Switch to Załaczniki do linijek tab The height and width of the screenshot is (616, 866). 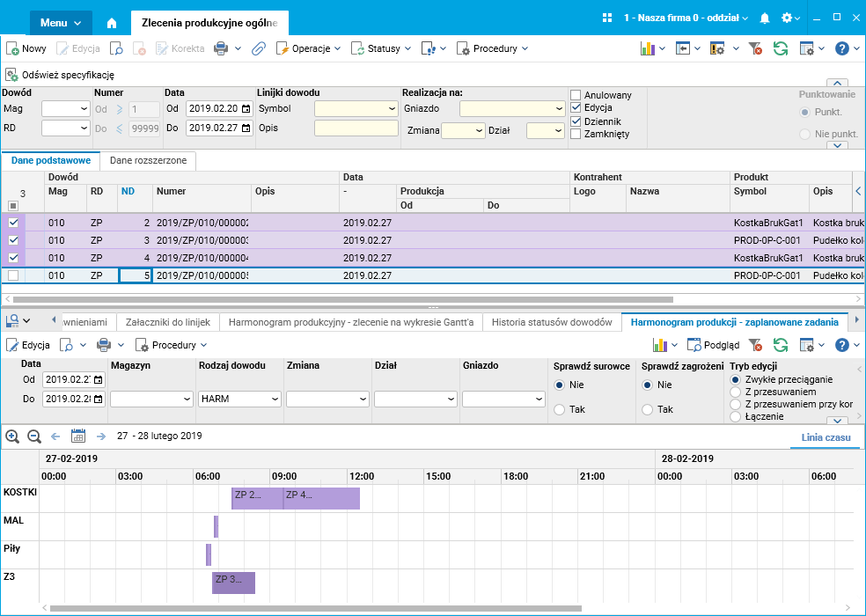pyautogui.click(x=168, y=322)
